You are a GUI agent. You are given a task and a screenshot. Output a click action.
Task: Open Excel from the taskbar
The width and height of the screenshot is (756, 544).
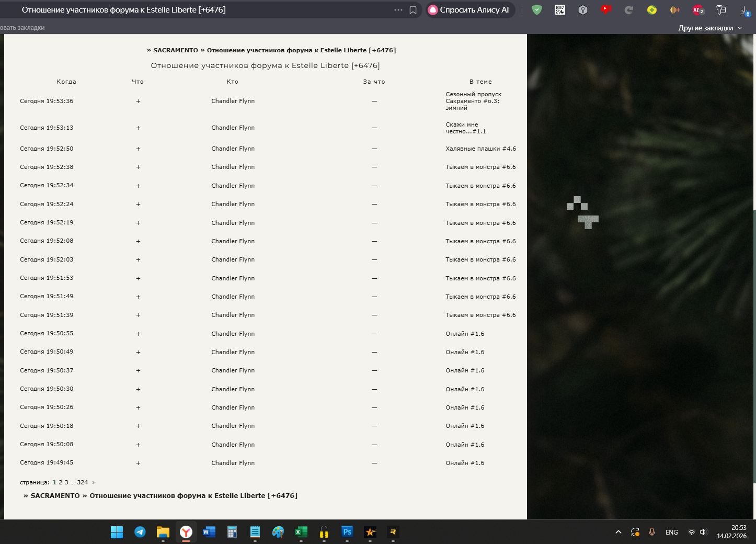tap(301, 532)
